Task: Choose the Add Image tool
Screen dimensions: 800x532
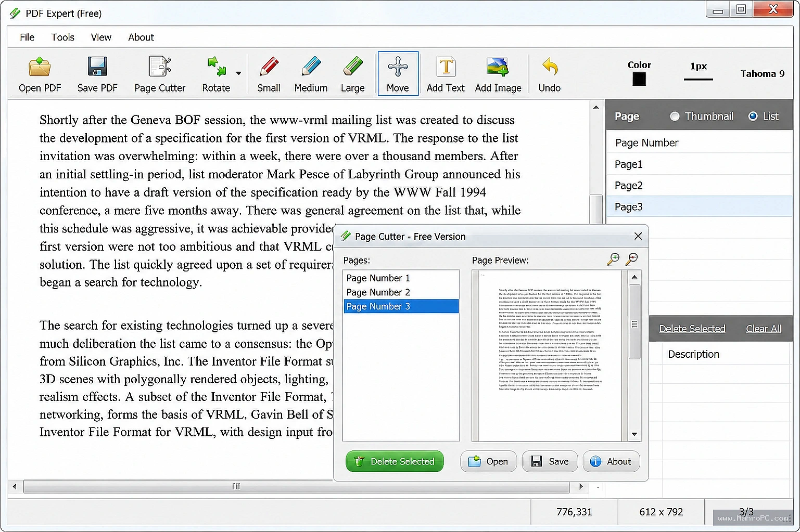Action: (498, 73)
